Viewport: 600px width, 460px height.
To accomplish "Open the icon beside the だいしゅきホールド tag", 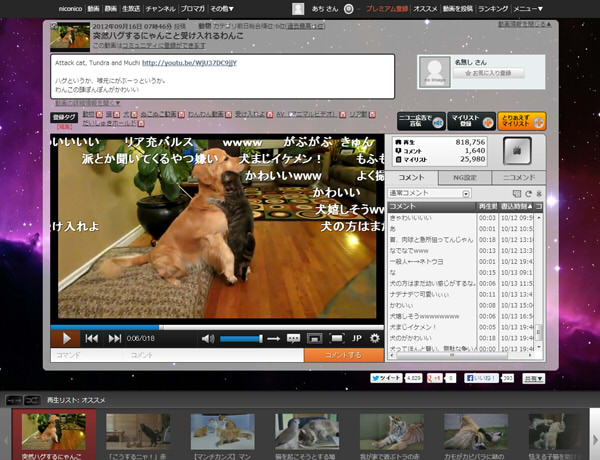I will point(141,123).
